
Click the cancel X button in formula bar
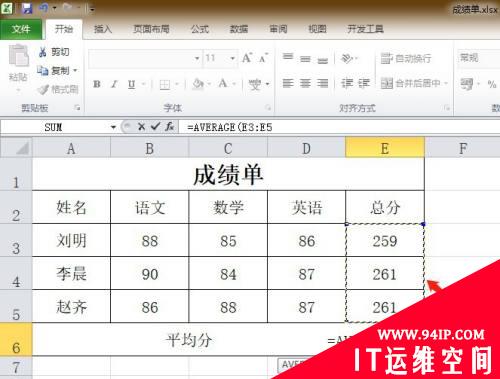[141, 127]
